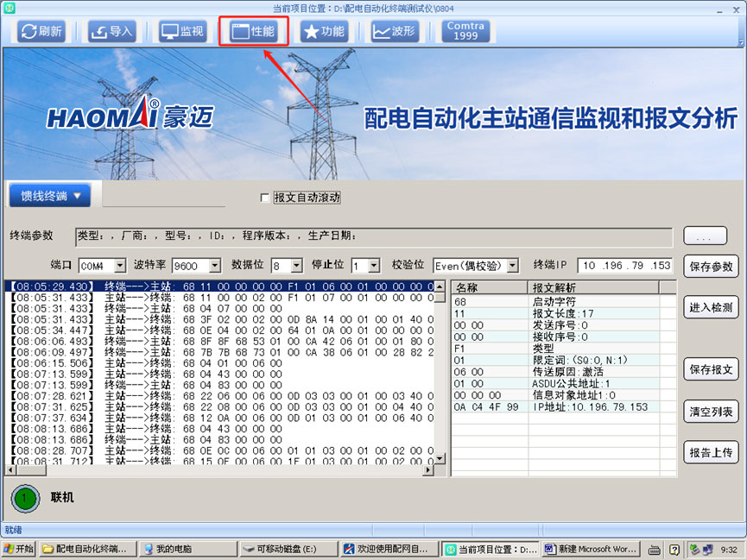Click the 进入检测 button
This screenshot has height=560, width=747.
coord(711,307)
